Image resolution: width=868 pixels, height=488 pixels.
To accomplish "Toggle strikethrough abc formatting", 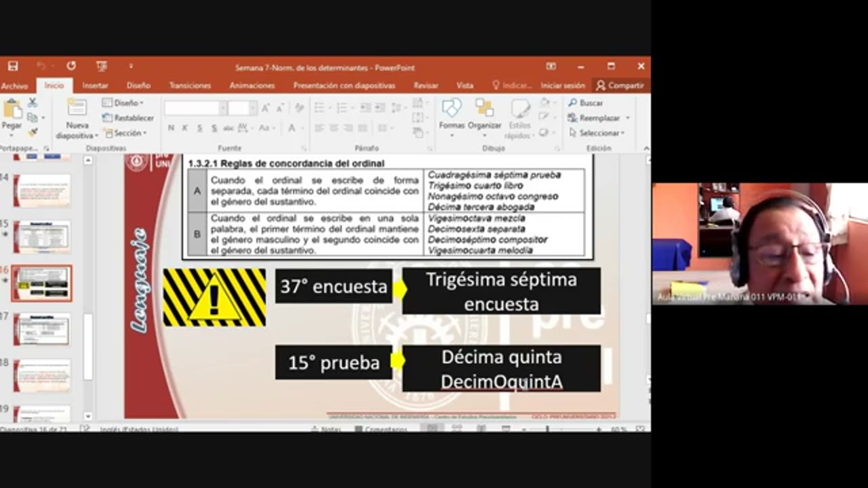I will [229, 128].
